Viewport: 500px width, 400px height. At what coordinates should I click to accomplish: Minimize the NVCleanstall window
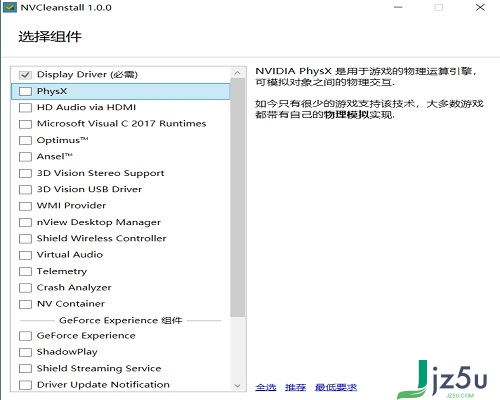click(x=398, y=7)
